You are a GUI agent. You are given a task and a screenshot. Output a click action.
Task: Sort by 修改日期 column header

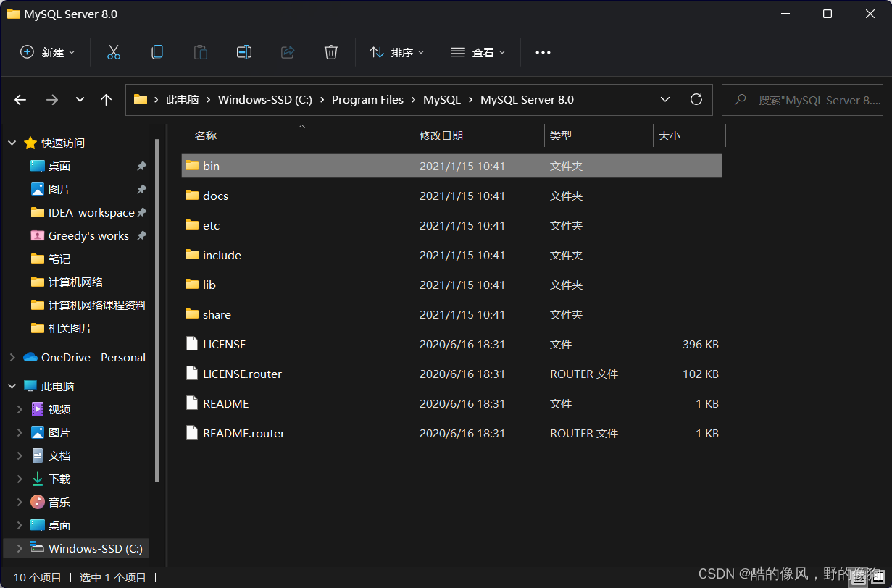pyautogui.click(x=441, y=135)
